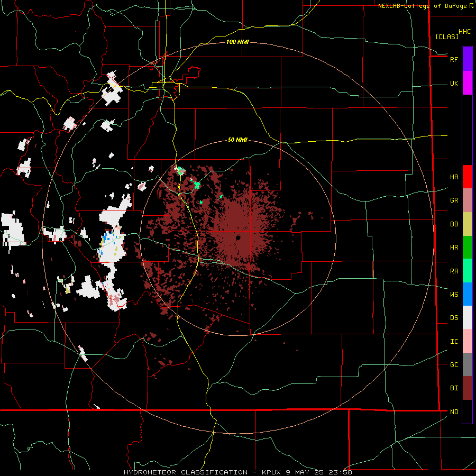Click the GC gray legend swatch
This screenshot has height=476, width=476.
(x=467, y=364)
